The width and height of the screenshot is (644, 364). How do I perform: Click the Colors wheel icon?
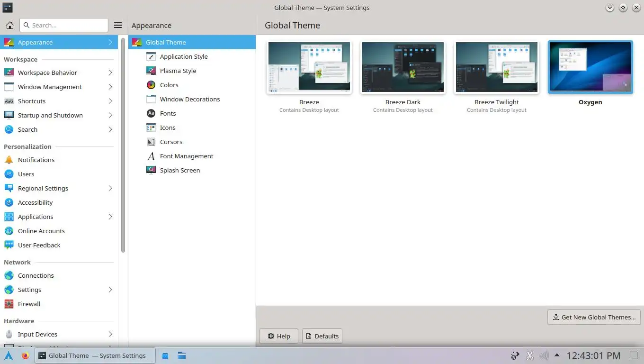[x=151, y=85]
